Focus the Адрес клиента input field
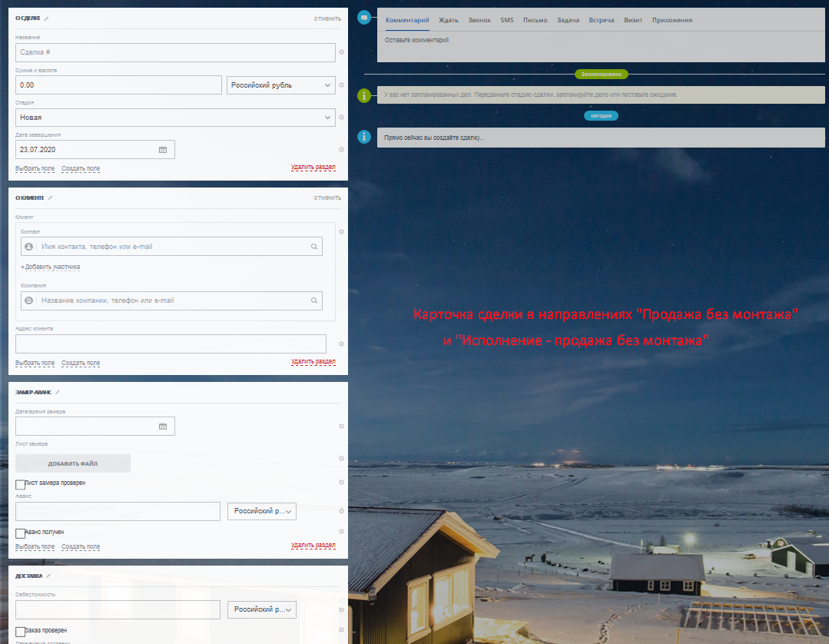Image resolution: width=829 pixels, height=644 pixels. pos(171,344)
